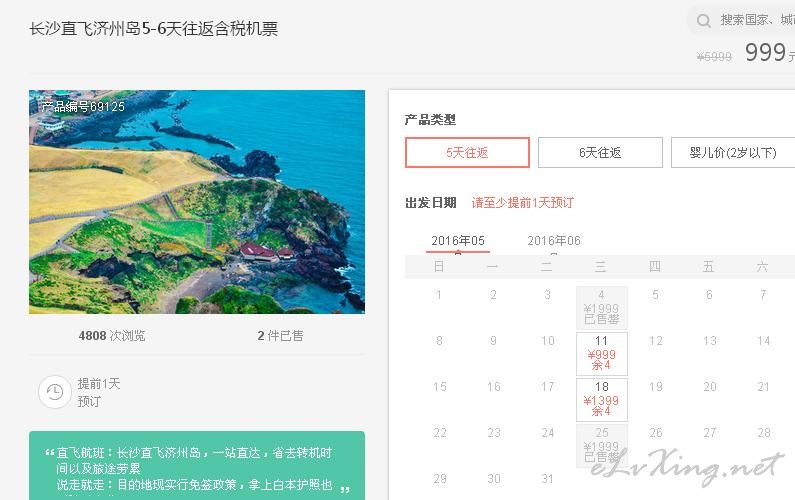Click calendar date 31 in May
This screenshot has height=500, width=795.
(547, 479)
